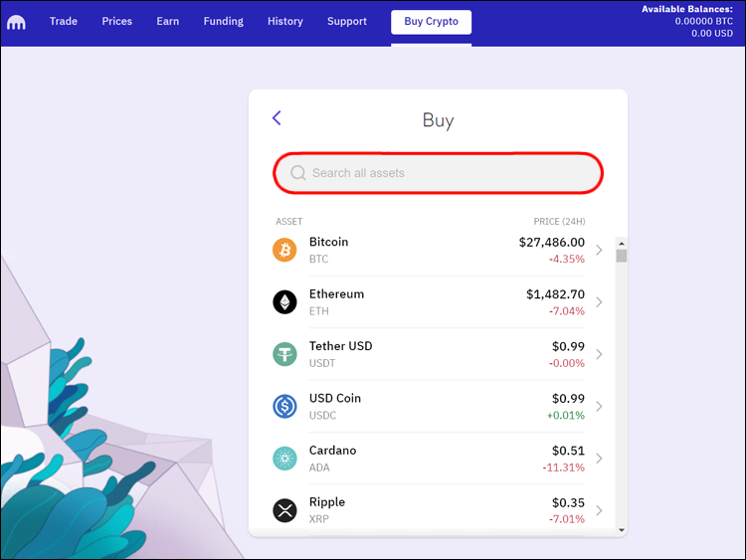Select the Ethereum name text
Image resolution: width=746 pixels, height=560 pixels.
coord(336,294)
